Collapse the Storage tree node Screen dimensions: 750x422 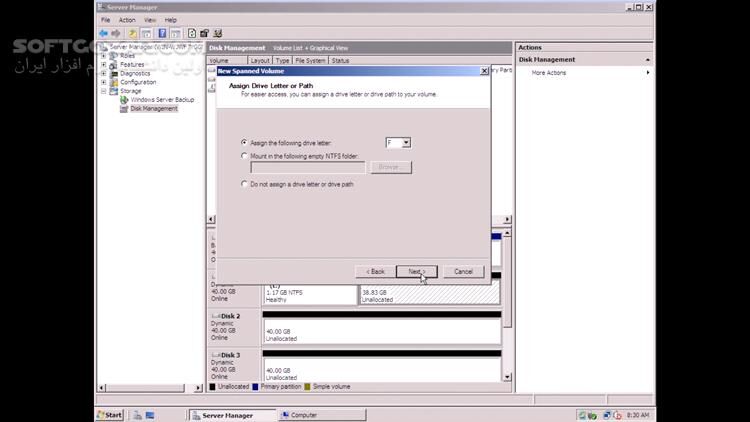tap(104, 91)
